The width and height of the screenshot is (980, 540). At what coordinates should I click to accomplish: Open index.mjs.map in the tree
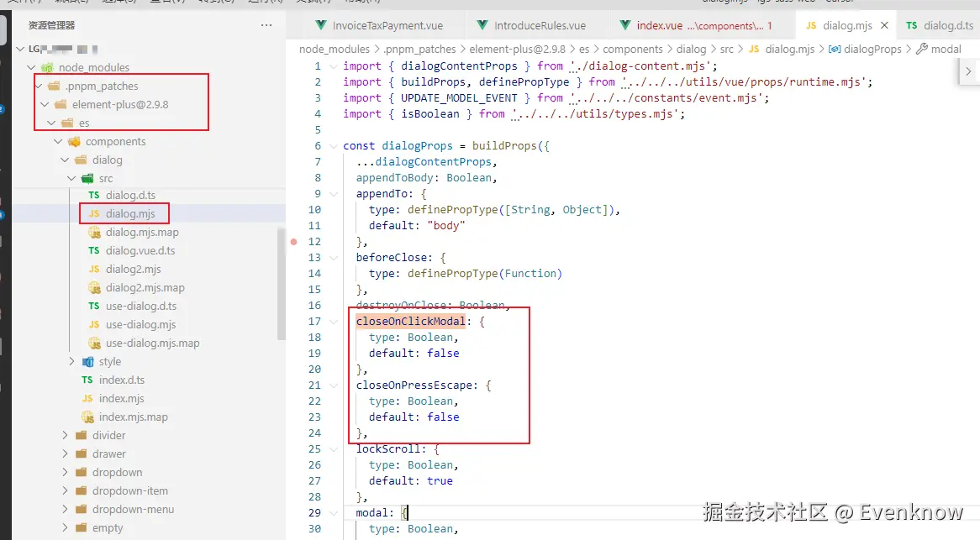[x=133, y=417]
